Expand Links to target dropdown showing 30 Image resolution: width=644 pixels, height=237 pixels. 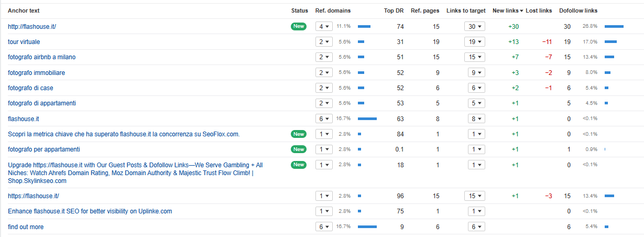coord(474,26)
